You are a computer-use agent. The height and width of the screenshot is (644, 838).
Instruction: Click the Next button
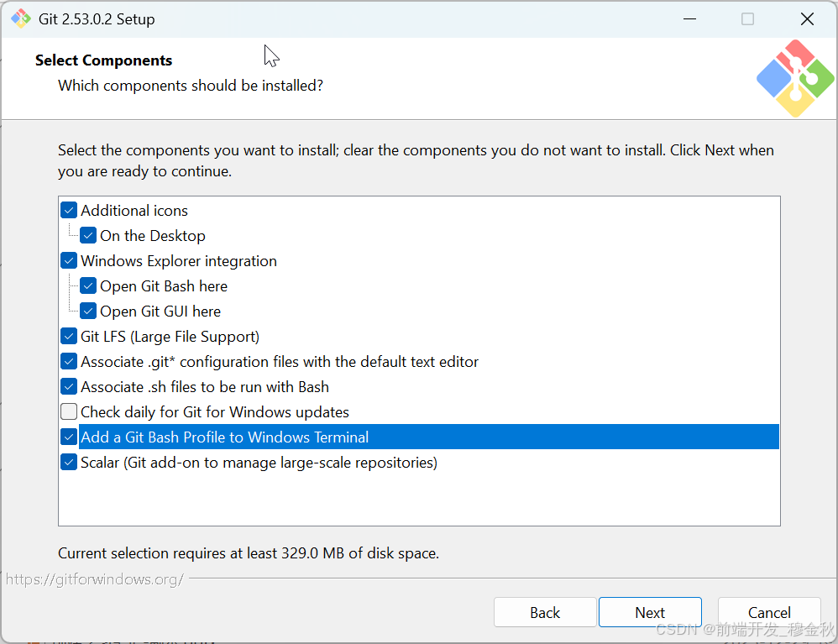[650, 612]
